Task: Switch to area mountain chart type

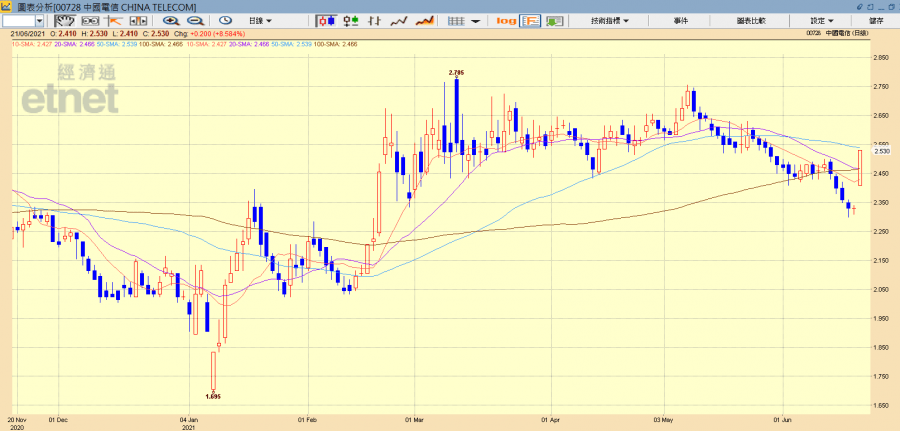Action: pyautogui.click(x=424, y=21)
